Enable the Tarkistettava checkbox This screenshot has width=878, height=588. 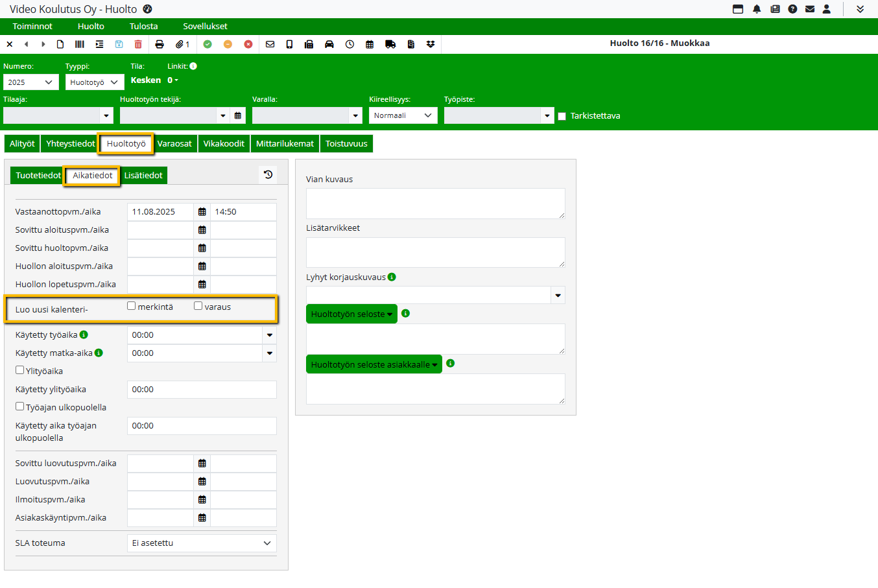tap(562, 116)
